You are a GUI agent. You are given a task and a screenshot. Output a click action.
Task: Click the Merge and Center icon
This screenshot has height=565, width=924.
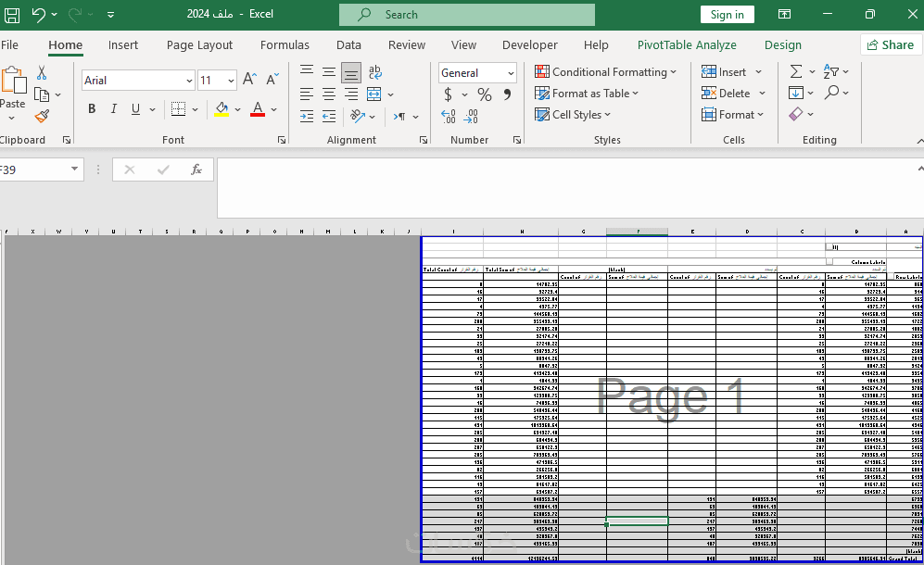(x=373, y=94)
